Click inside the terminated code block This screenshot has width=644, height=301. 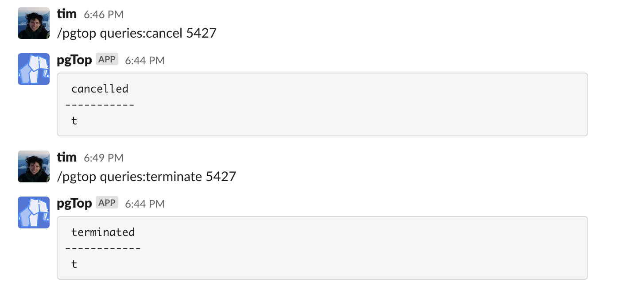coord(322,248)
